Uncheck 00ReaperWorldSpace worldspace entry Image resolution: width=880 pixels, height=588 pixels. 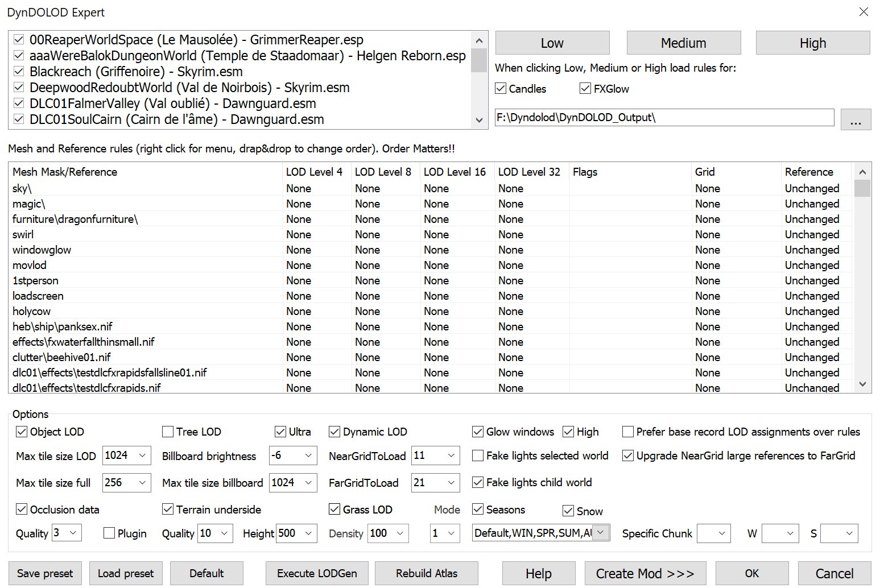point(19,40)
